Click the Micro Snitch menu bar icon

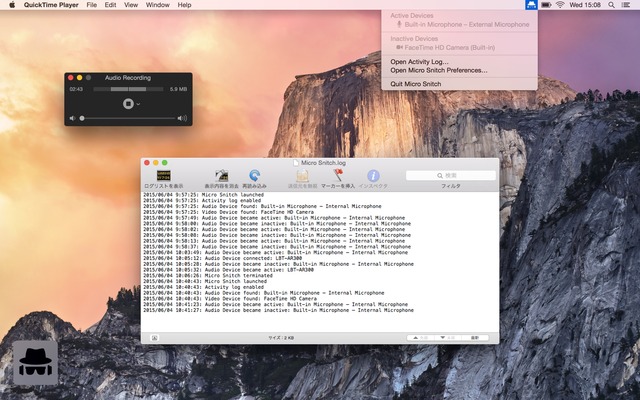coord(531,5)
